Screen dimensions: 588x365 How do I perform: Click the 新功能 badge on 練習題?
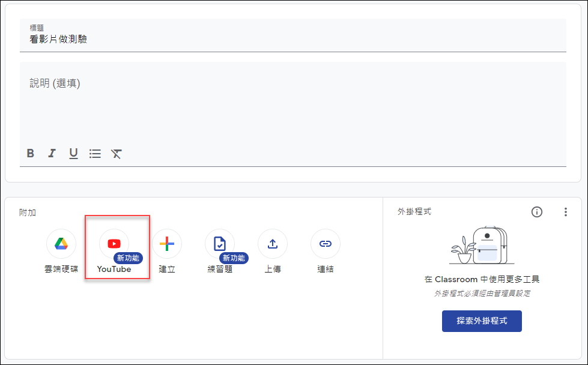[x=234, y=258]
